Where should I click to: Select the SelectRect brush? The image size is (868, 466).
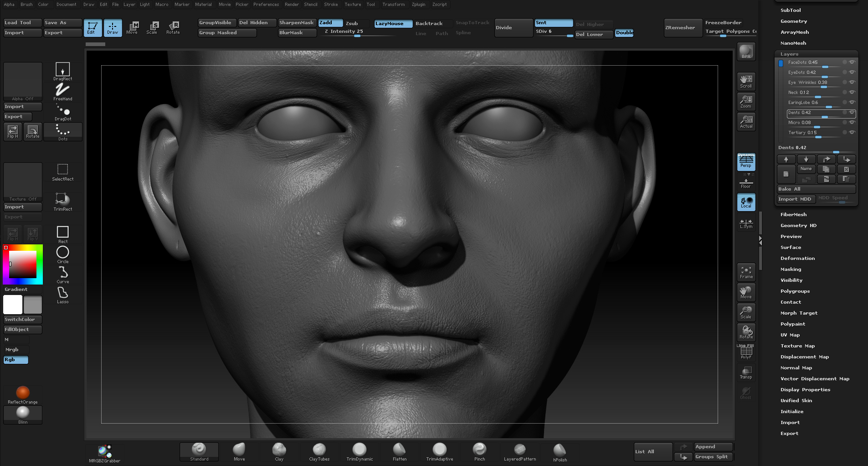pyautogui.click(x=63, y=172)
